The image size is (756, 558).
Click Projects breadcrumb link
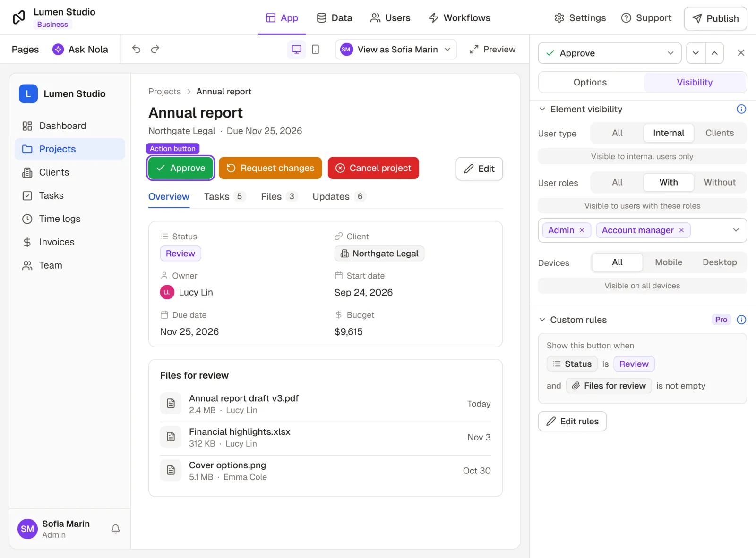tap(164, 92)
